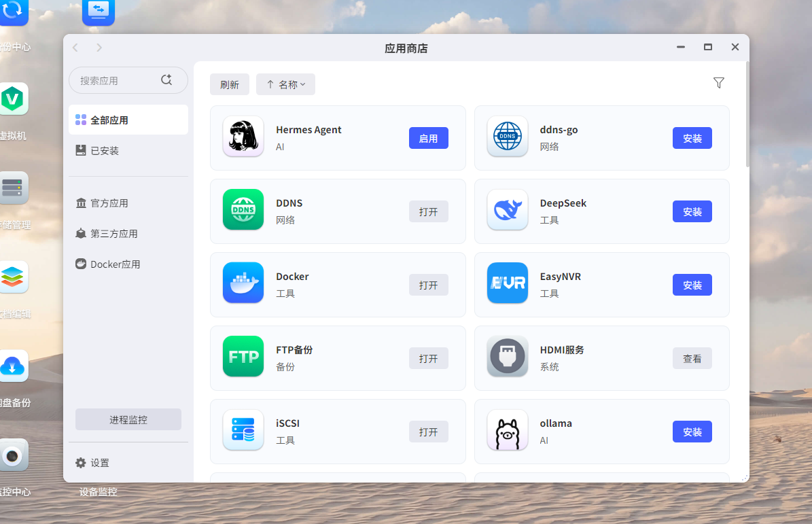Go forward with the right arrow

99,48
